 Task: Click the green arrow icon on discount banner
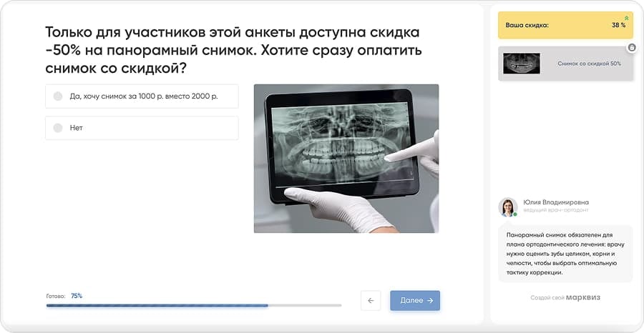[x=626, y=18]
